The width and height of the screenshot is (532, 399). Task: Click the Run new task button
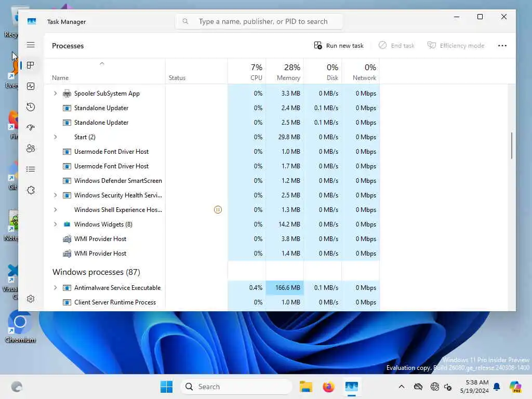point(339,46)
